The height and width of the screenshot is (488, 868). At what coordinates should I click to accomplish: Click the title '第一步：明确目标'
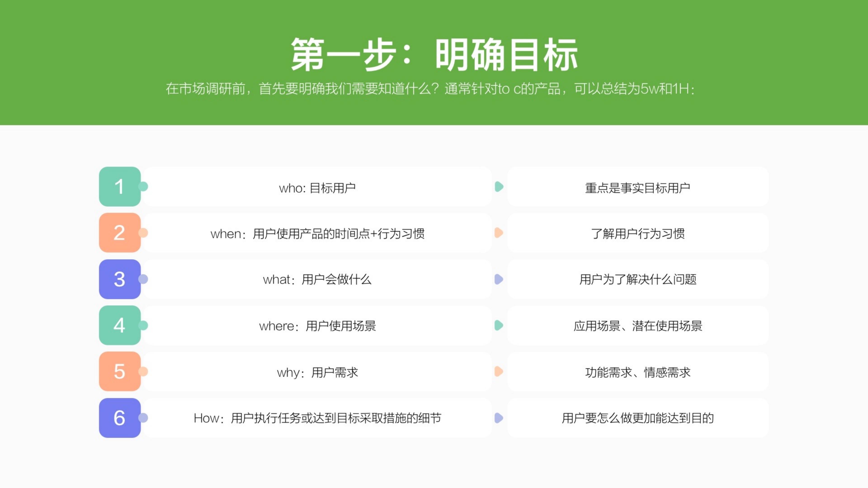434,54
